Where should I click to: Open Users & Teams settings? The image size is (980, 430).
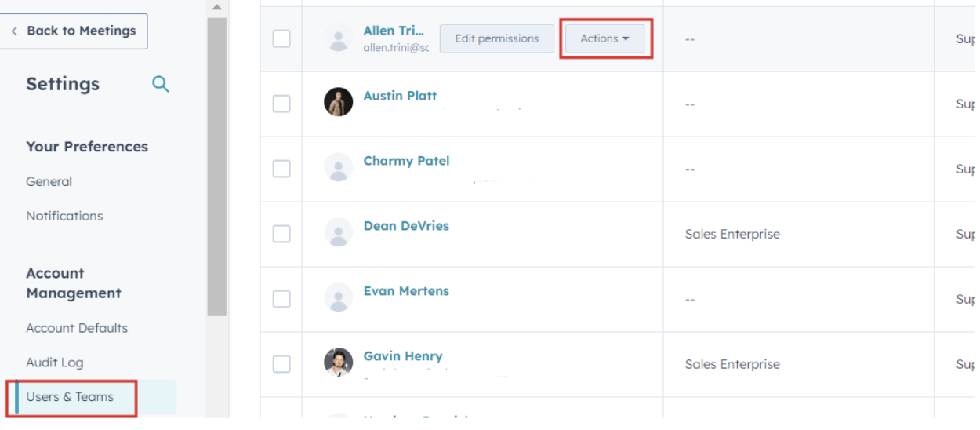70,397
